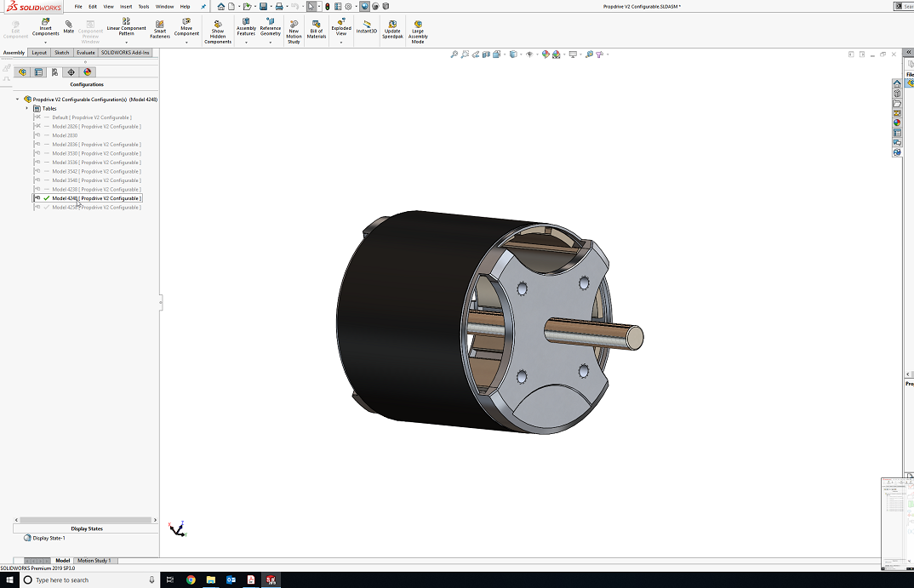Open the DimXpertManager tab
914x588 pixels.
(x=71, y=72)
